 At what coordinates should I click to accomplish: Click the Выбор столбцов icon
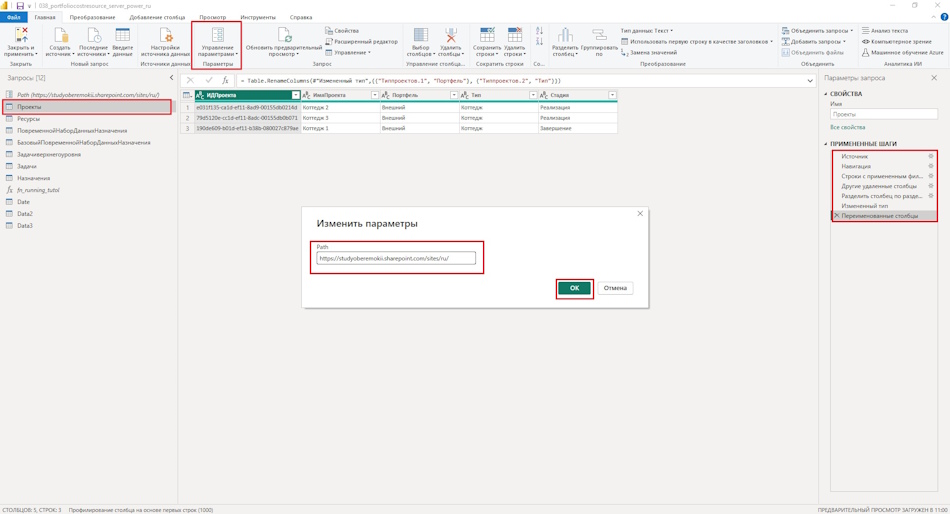point(420,35)
